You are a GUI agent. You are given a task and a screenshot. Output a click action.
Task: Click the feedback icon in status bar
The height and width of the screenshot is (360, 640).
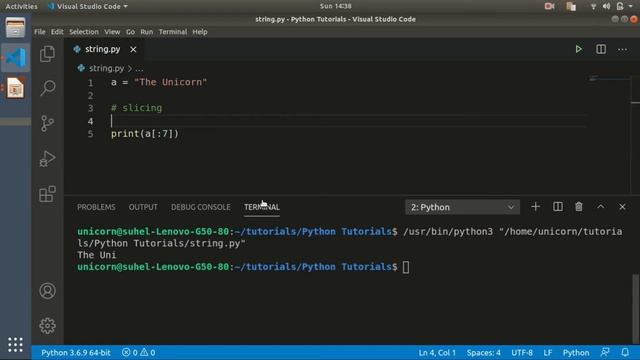point(605,352)
